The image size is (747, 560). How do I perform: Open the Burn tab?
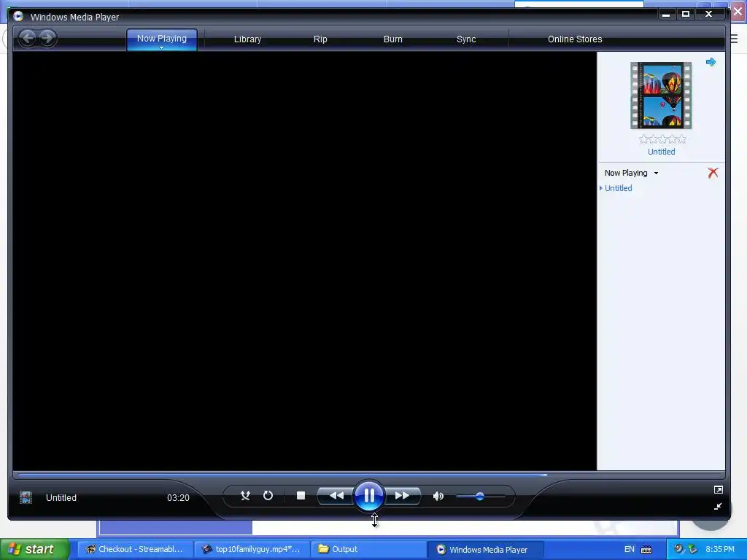click(393, 39)
